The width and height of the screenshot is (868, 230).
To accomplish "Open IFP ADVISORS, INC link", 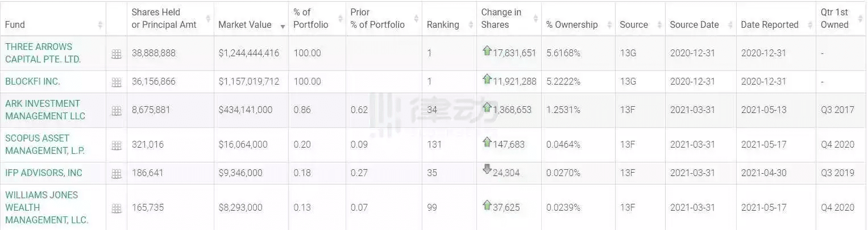I will pyautogui.click(x=44, y=173).
